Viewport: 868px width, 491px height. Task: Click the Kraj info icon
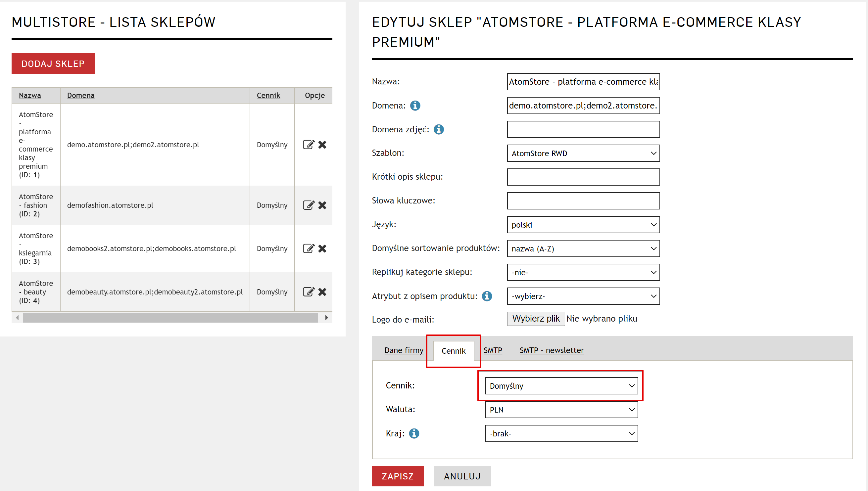414,433
